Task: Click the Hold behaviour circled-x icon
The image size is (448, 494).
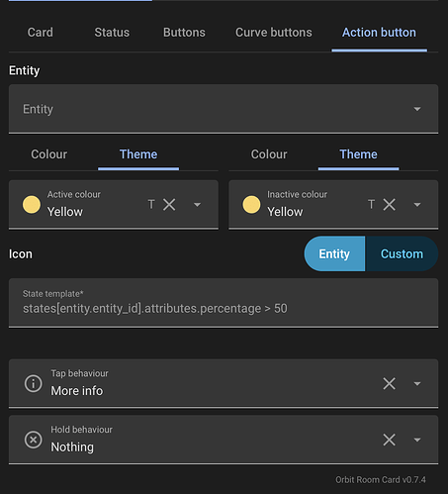Action: click(34, 440)
